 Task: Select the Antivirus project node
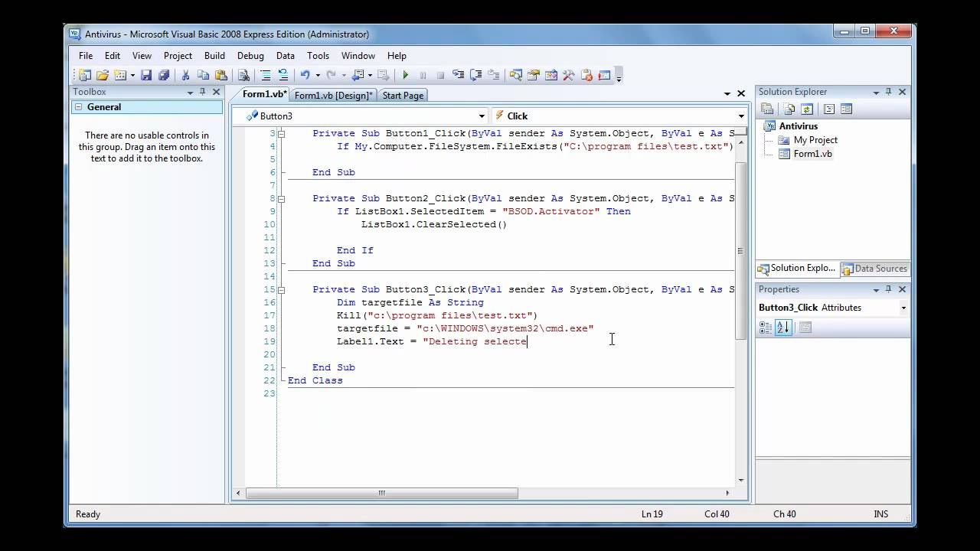pyautogui.click(x=798, y=126)
